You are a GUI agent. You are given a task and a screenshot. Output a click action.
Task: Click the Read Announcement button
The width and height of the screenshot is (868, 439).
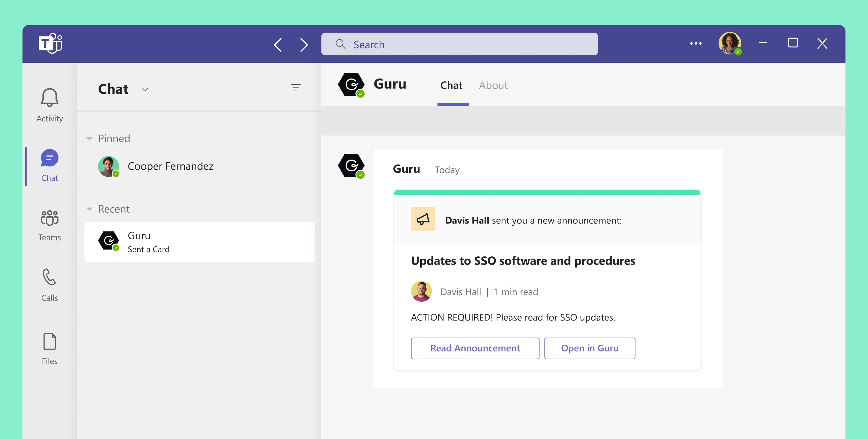(x=475, y=348)
